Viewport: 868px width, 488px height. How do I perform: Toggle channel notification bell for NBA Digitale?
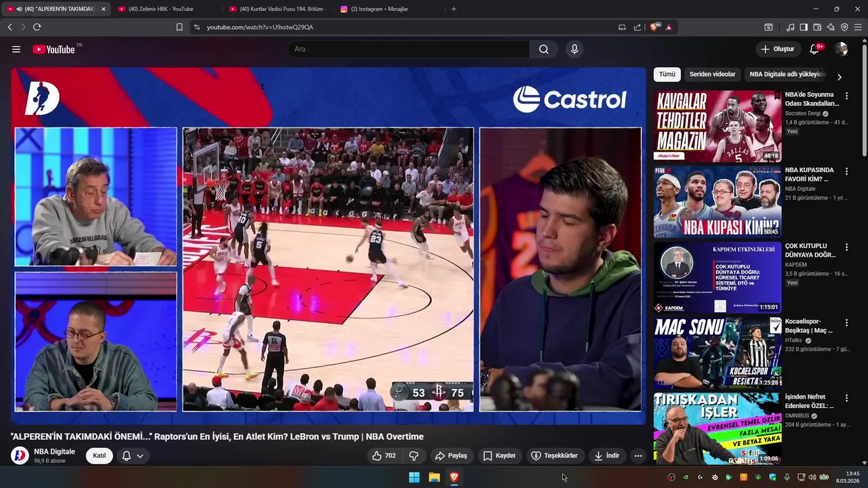point(132,455)
